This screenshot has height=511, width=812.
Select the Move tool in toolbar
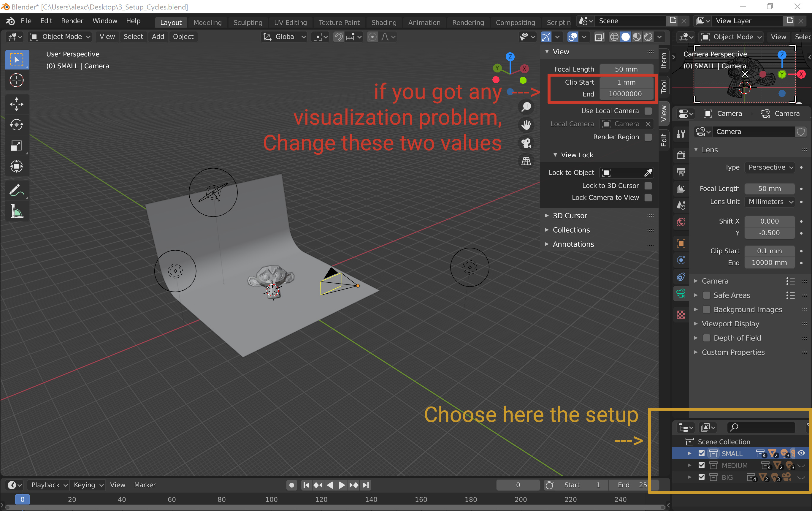coord(16,104)
